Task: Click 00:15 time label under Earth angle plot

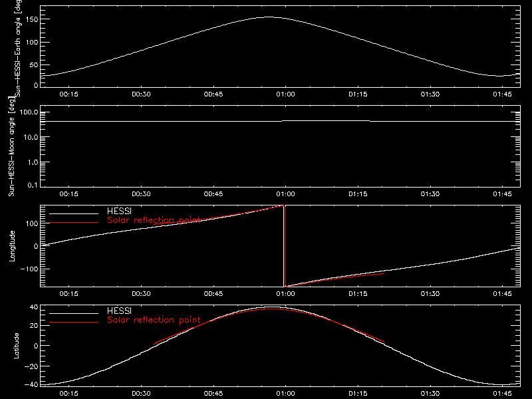Action: [x=69, y=94]
